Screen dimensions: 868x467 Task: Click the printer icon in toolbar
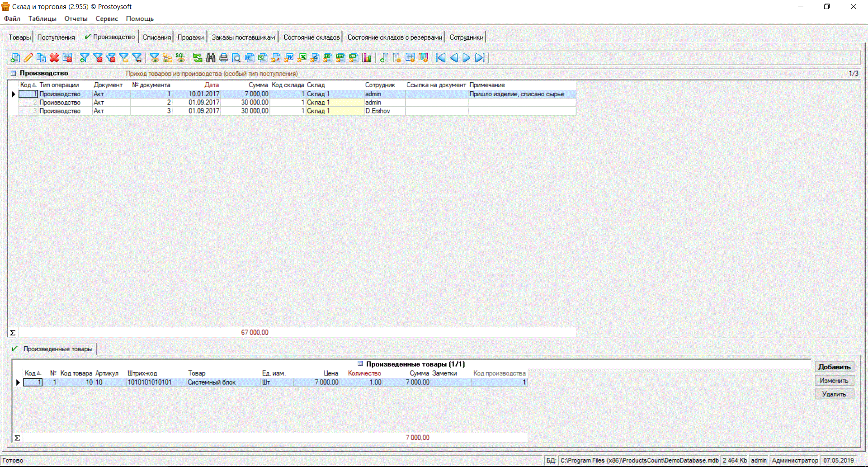point(223,58)
